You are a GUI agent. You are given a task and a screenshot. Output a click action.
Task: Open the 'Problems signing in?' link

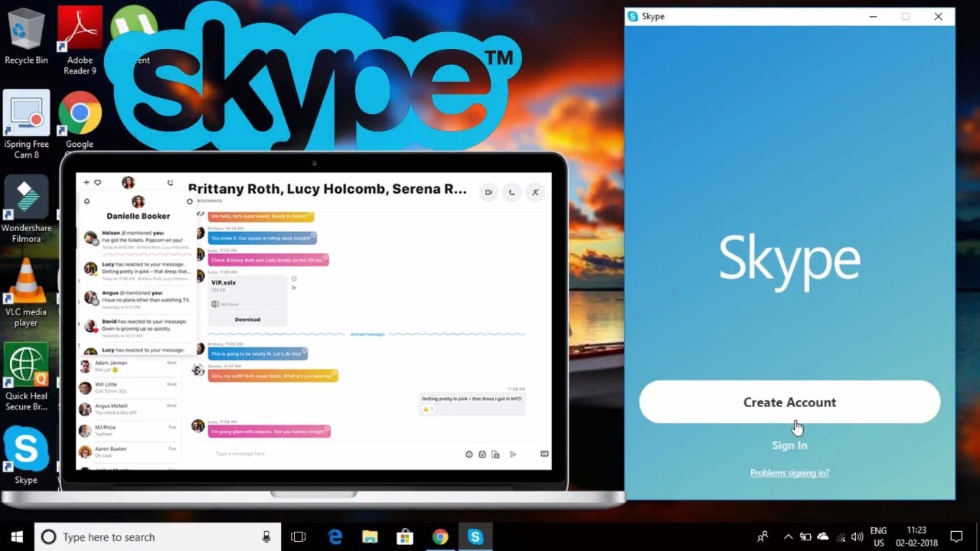[789, 473]
